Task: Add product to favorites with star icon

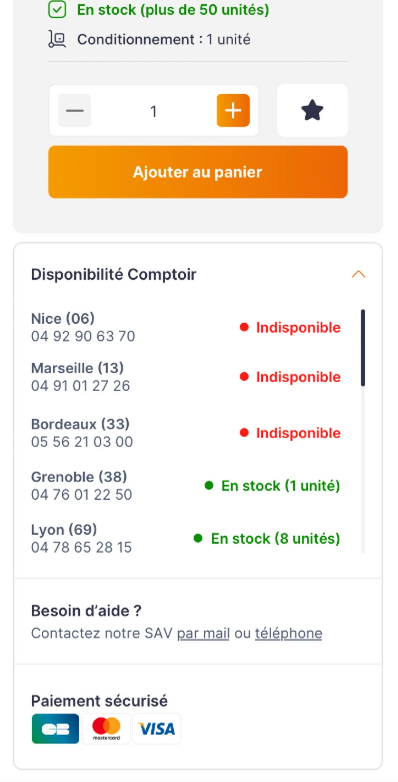Action: [312, 110]
